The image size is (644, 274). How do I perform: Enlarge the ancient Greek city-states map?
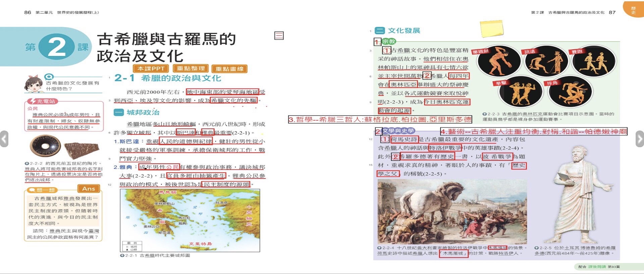[x=190, y=220]
